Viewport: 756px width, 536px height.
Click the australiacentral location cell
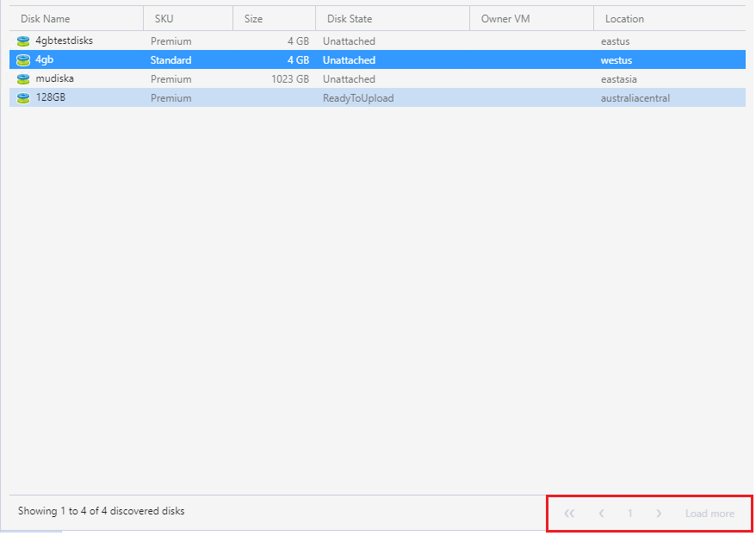pos(635,98)
